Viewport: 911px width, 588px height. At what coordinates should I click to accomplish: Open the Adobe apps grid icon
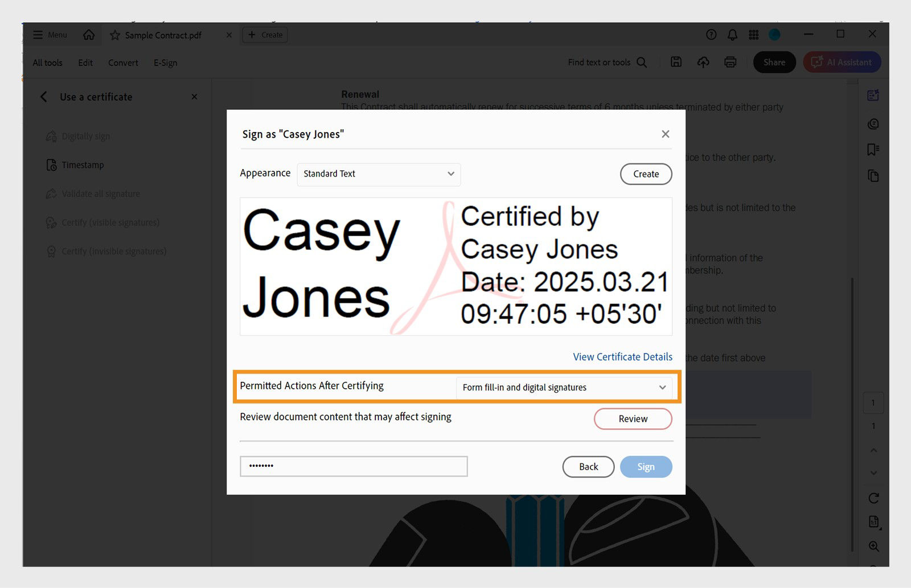[753, 34]
